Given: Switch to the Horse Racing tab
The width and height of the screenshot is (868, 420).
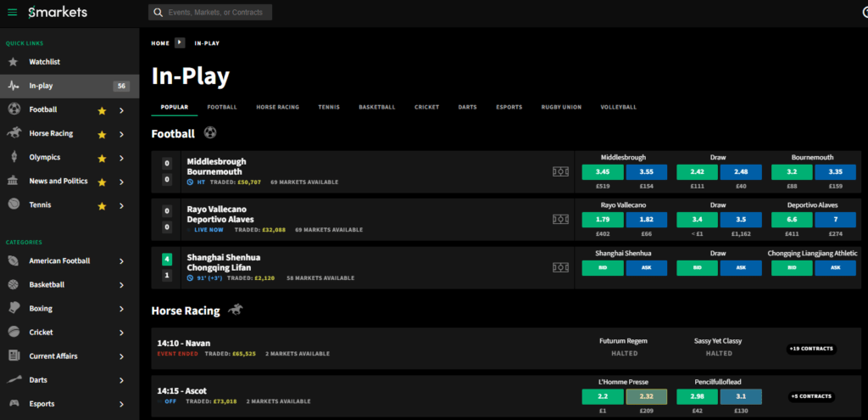Looking at the screenshot, I should point(277,107).
